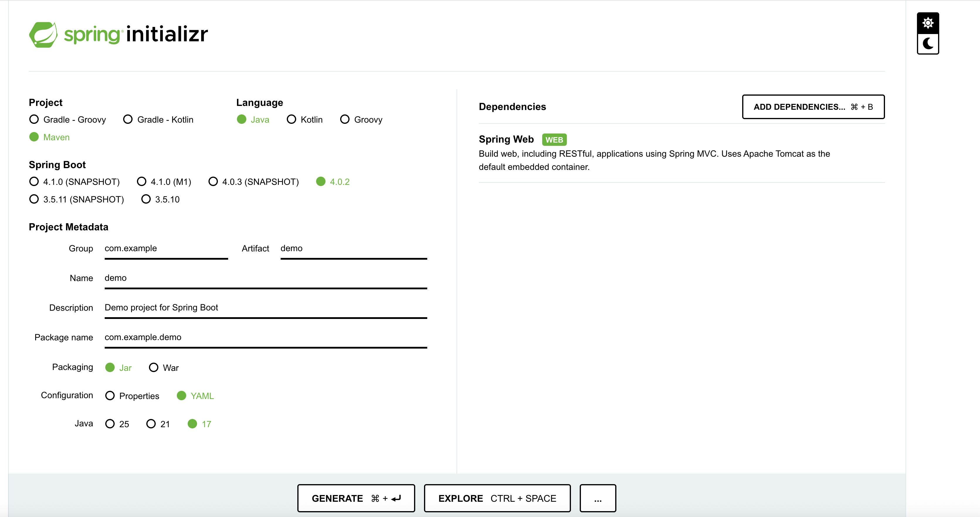Choose YAML configuration format

click(x=195, y=396)
